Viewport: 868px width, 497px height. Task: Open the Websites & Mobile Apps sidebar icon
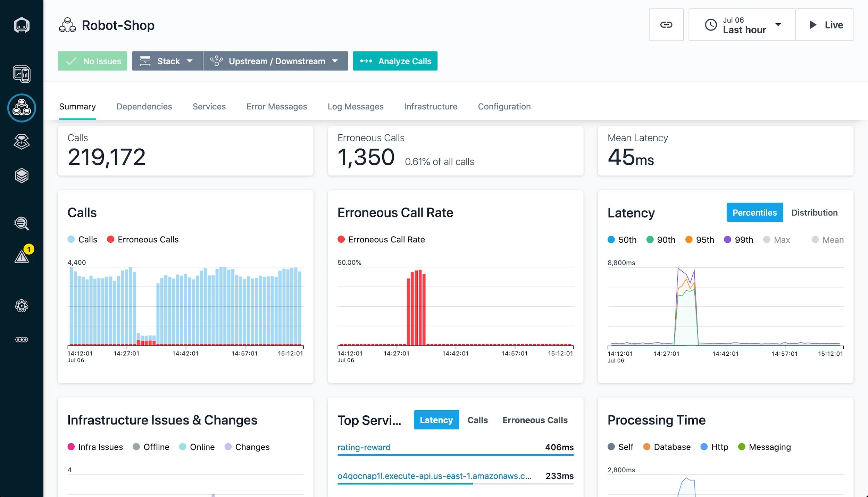click(22, 74)
